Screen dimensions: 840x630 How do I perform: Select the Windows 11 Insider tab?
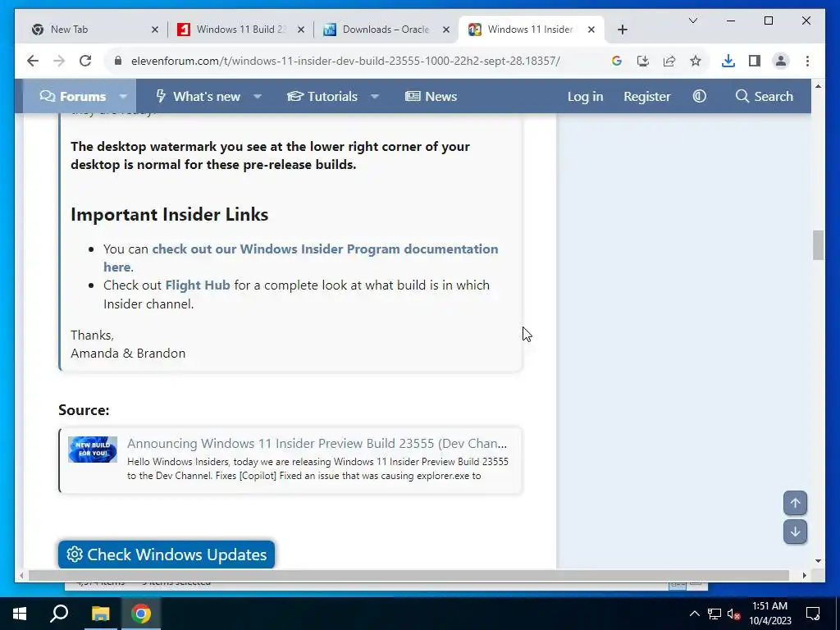[531, 30]
